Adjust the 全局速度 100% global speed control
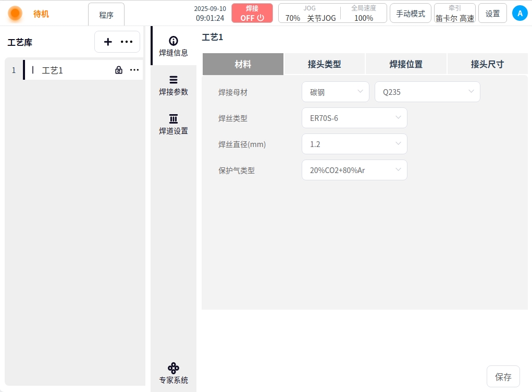 [363, 13]
